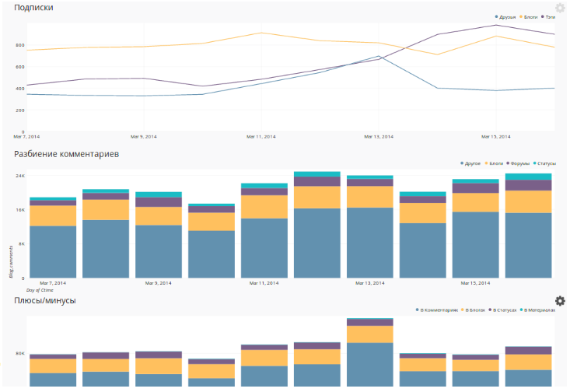Click purple Тэги line peak at Mar 15

pyautogui.click(x=496, y=25)
